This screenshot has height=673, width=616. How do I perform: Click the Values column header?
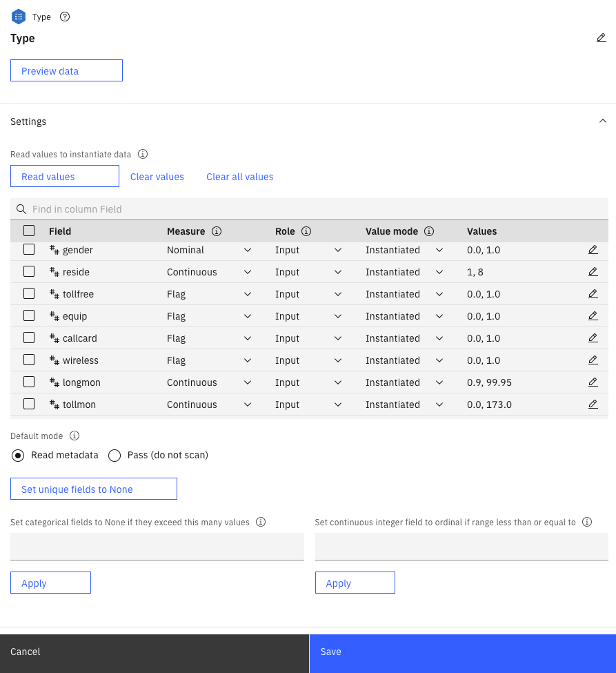click(x=481, y=231)
